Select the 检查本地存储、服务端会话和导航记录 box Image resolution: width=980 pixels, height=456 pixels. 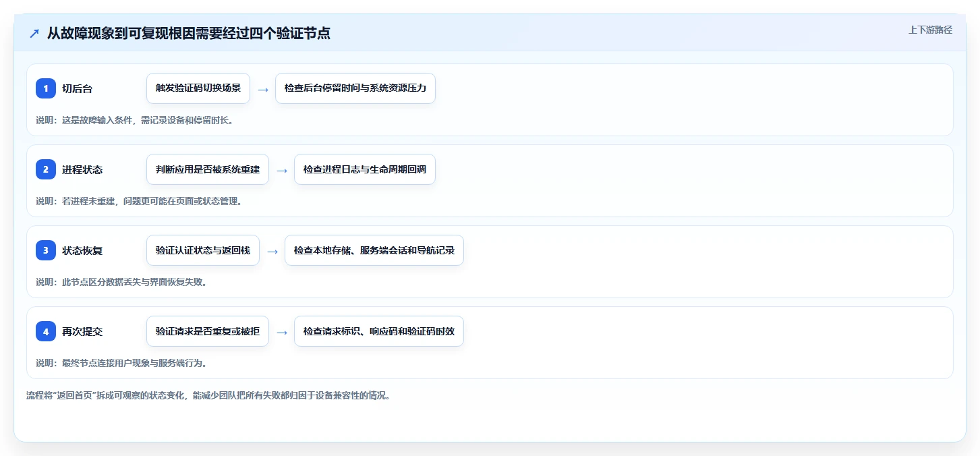[374, 250]
